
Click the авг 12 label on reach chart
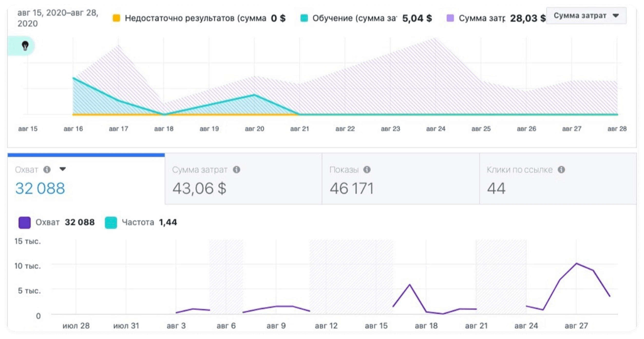[326, 326]
